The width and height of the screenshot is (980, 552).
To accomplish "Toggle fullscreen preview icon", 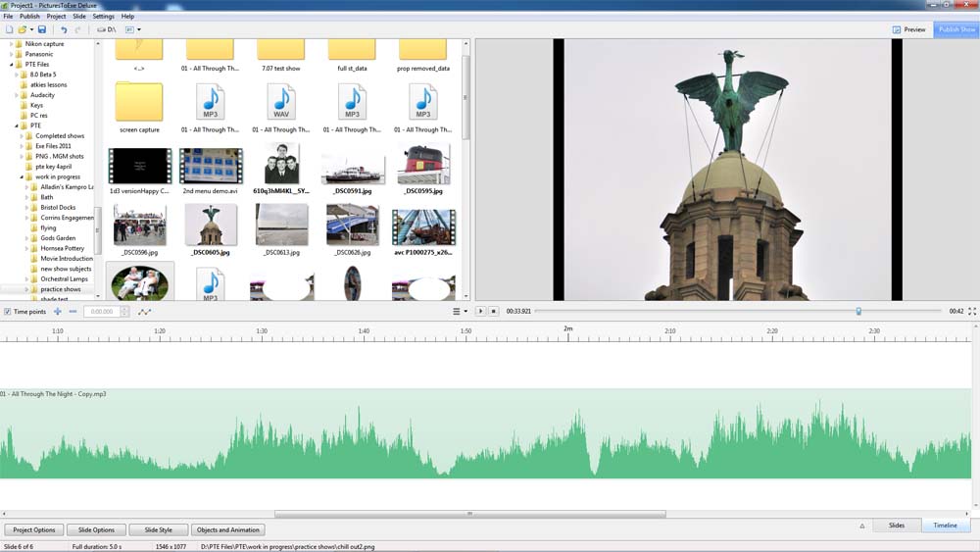I will point(972,311).
